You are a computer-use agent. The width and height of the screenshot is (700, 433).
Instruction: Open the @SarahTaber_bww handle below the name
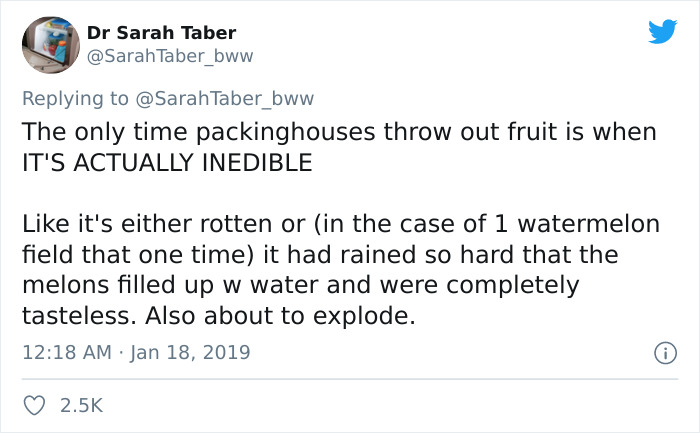pos(170,56)
